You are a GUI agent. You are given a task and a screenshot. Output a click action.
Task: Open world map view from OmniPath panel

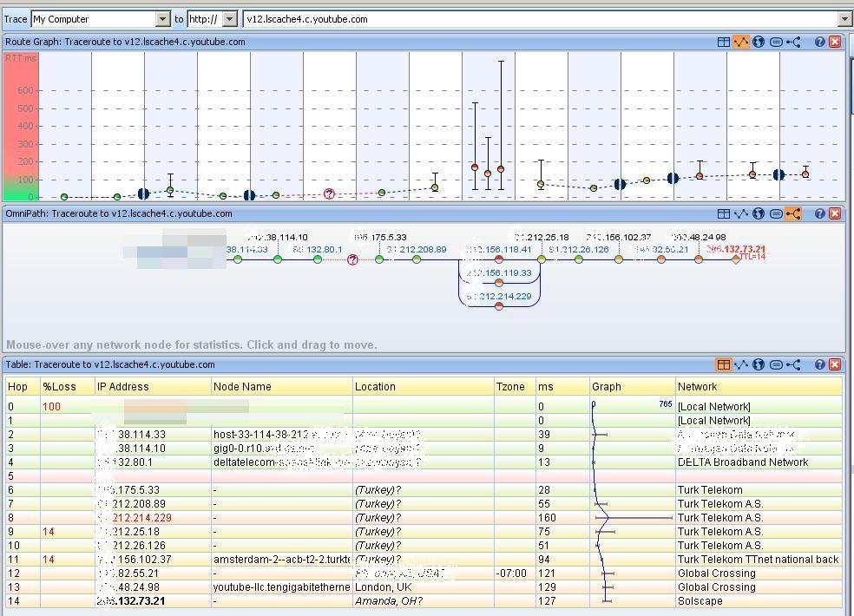[x=759, y=214]
